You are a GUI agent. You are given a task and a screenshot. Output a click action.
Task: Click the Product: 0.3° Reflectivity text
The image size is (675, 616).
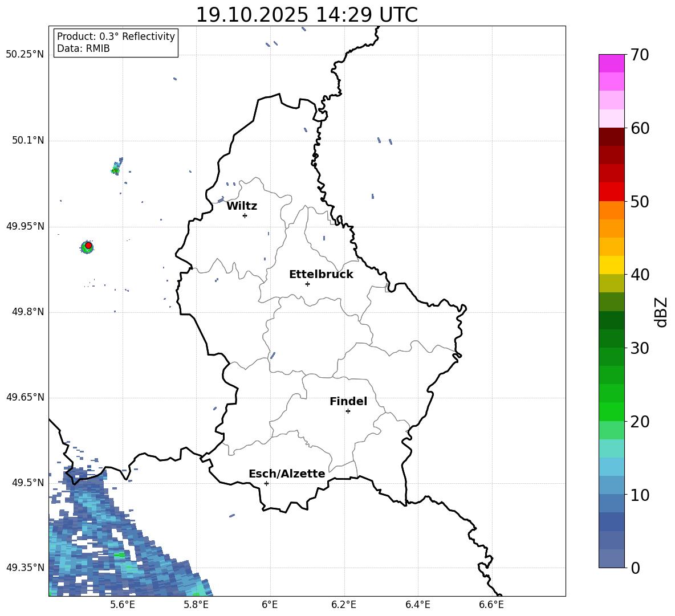[116, 36]
